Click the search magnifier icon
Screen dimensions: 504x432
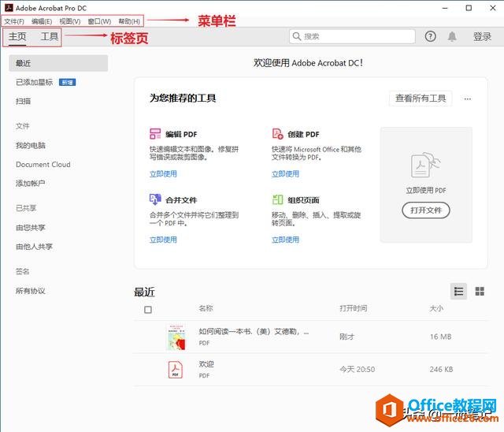click(297, 36)
